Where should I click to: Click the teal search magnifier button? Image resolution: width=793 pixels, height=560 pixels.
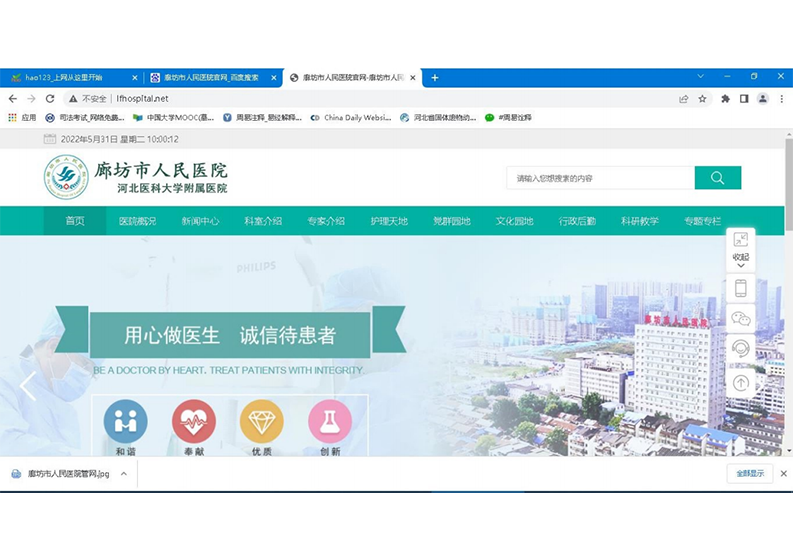click(x=717, y=178)
